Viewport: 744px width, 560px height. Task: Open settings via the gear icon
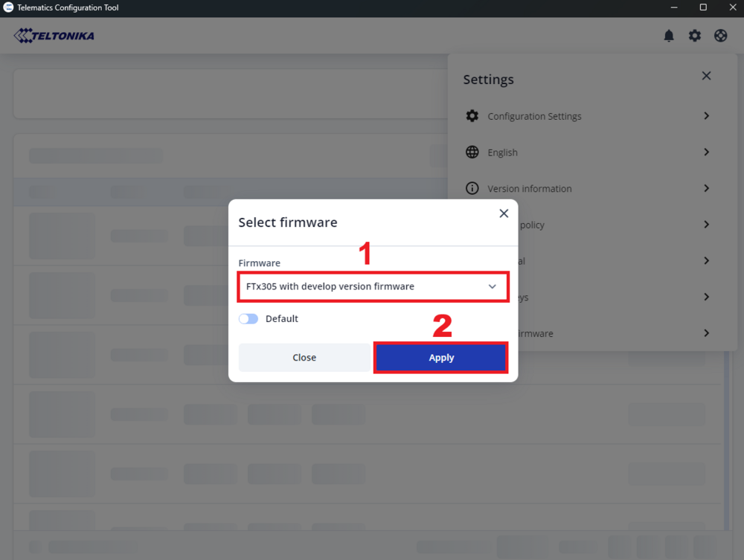694,36
